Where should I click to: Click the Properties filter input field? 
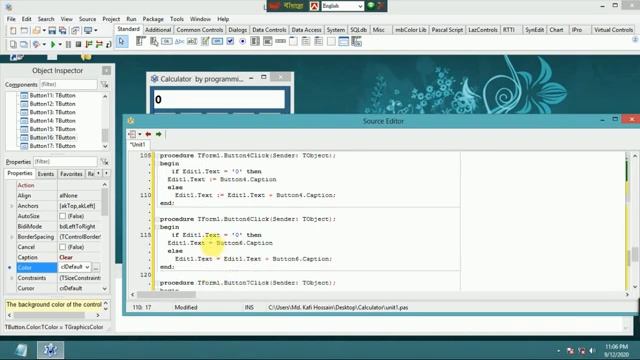(65, 162)
